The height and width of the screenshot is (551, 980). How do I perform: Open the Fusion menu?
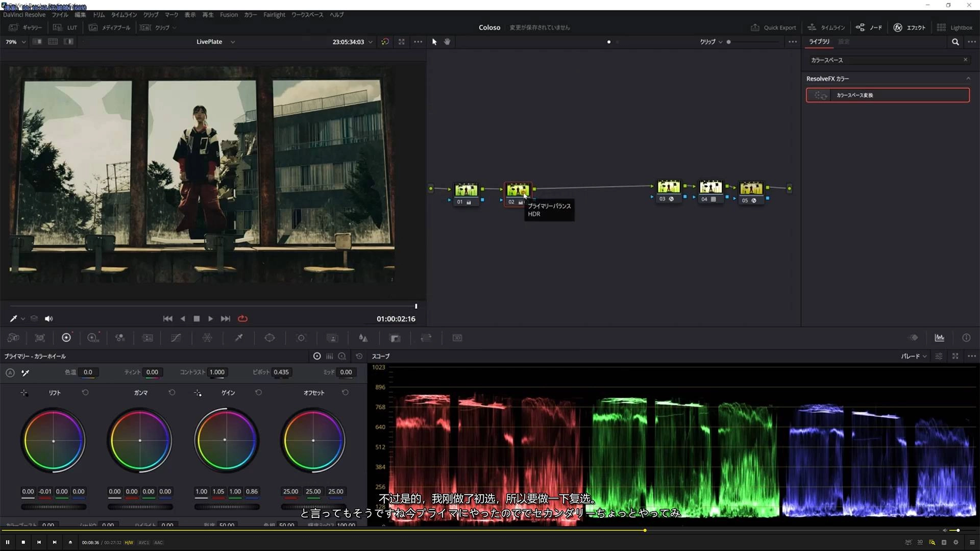(229, 15)
